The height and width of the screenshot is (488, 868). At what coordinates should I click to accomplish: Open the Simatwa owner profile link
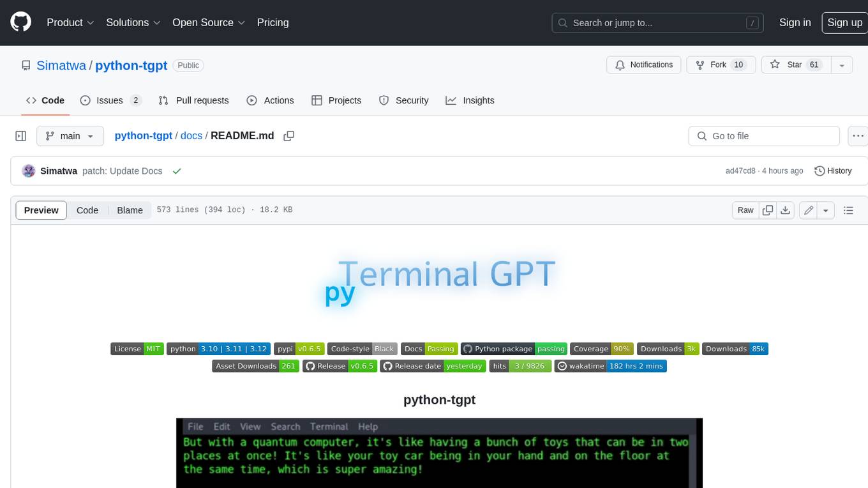(x=61, y=65)
